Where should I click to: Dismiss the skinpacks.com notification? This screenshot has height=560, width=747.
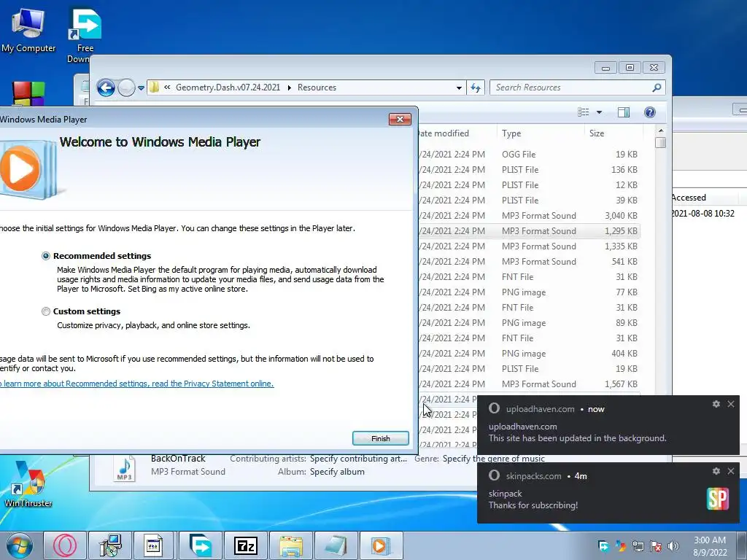[x=731, y=471]
